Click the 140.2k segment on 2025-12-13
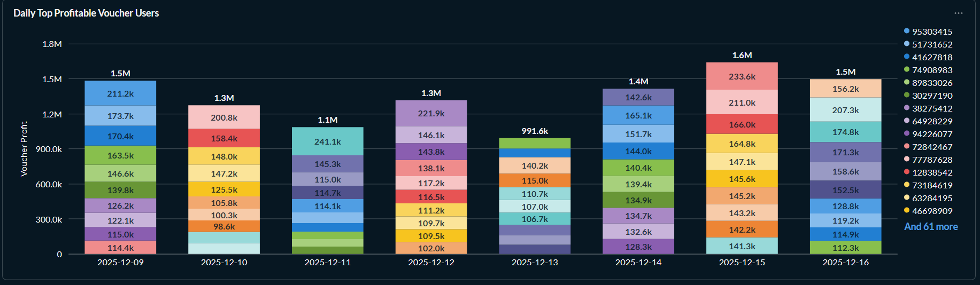Screen dimensions: 980x285 [x=535, y=166]
